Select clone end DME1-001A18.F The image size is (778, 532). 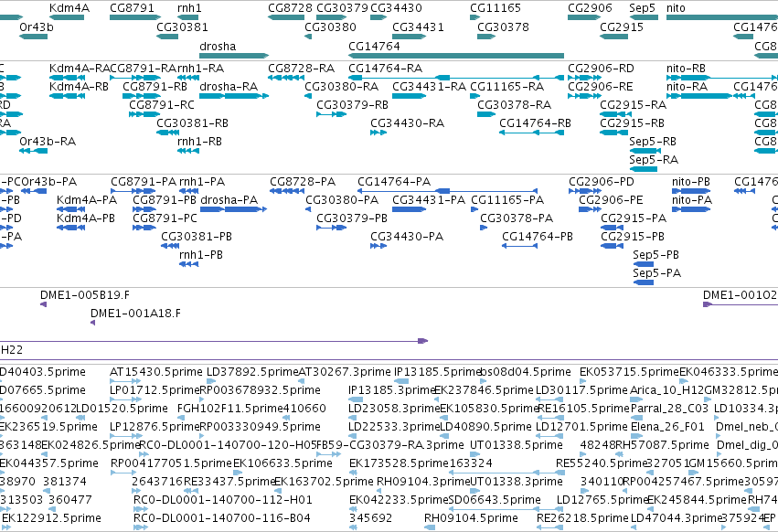point(92,323)
